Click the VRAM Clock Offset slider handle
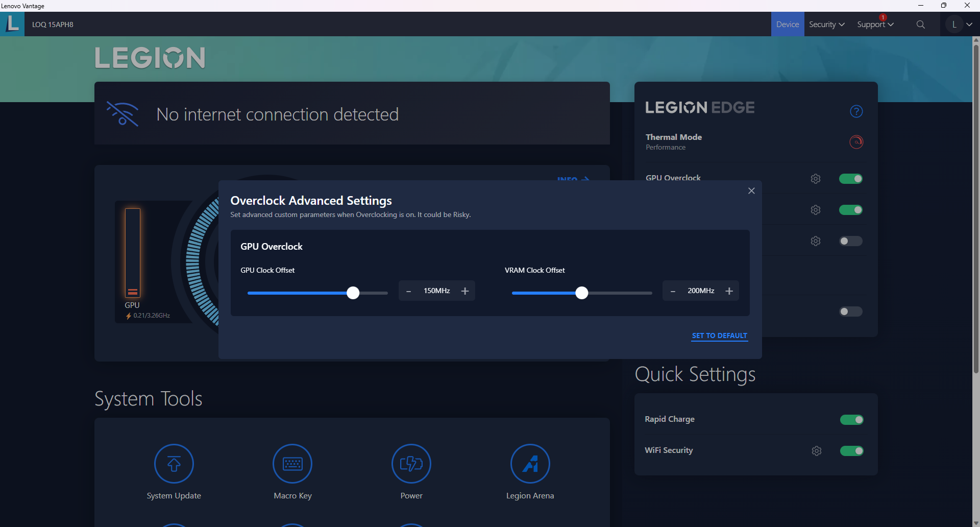 (x=581, y=293)
